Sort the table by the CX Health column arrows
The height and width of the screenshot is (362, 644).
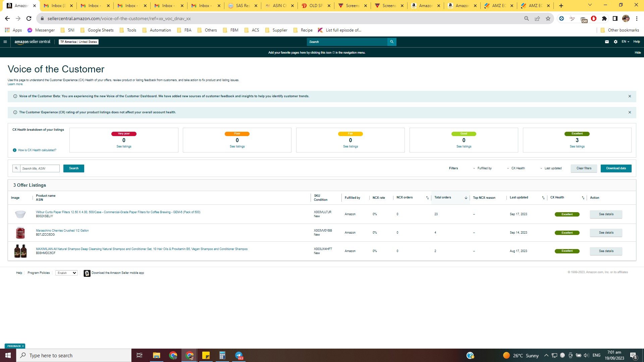[583, 198]
